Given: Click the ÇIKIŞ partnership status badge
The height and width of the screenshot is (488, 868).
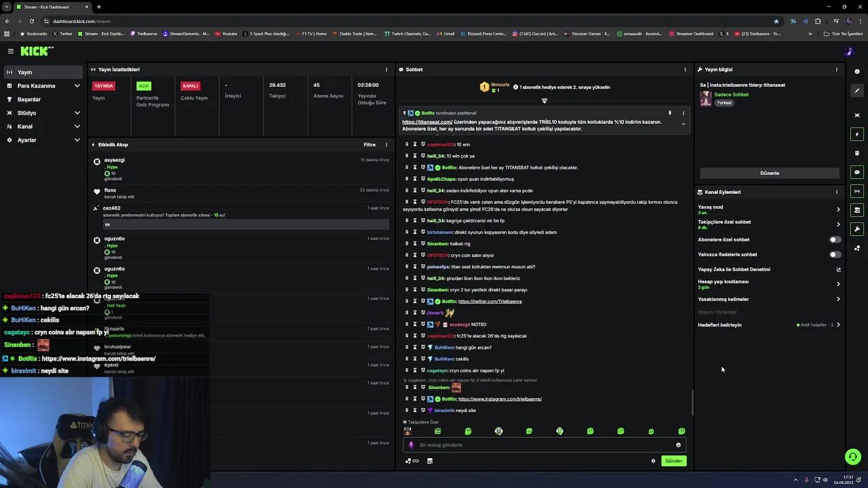Looking at the screenshot, I should (x=143, y=85).
